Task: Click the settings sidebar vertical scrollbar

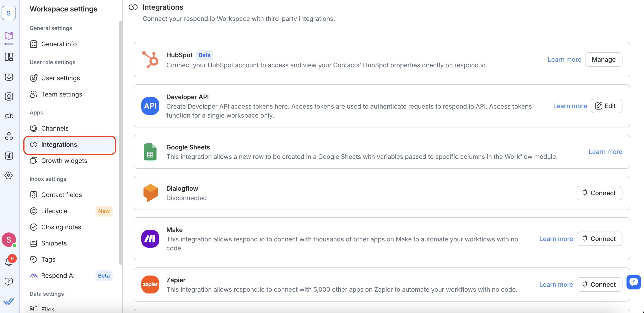Action: [121, 143]
